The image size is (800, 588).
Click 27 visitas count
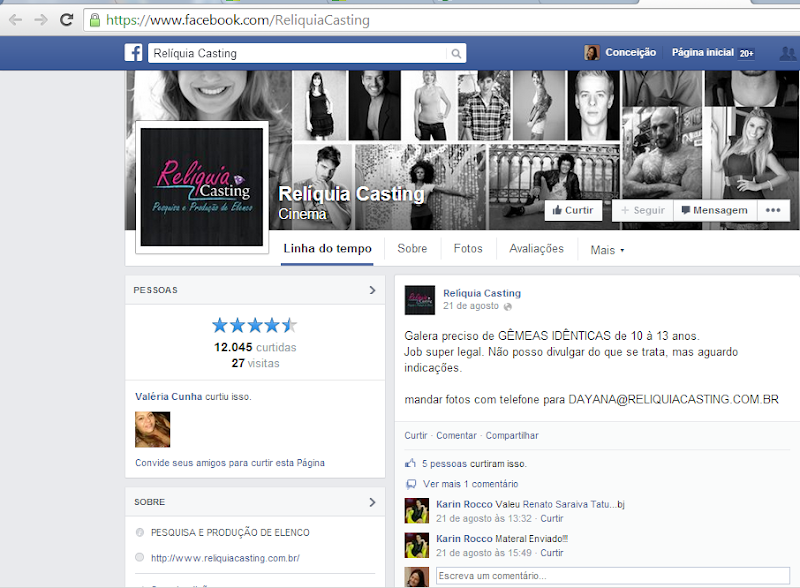tap(256, 363)
